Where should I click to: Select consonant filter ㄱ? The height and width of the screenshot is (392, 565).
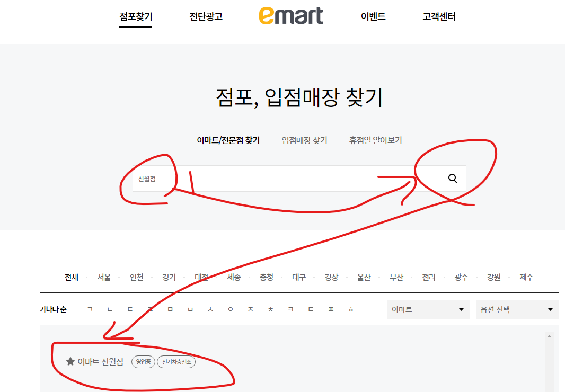point(90,309)
